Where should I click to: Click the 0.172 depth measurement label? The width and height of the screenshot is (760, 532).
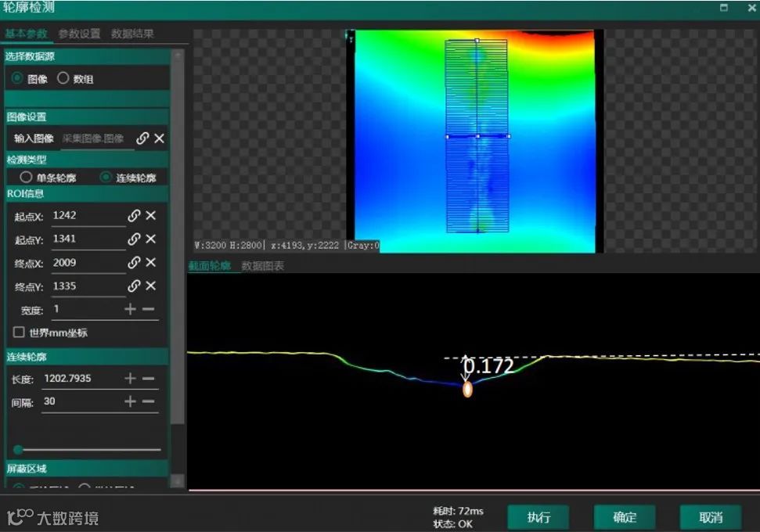click(488, 366)
